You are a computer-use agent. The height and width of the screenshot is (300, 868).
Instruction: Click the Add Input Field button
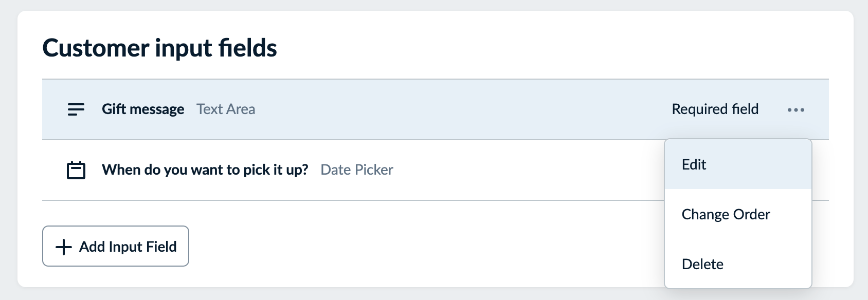pos(115,246)
